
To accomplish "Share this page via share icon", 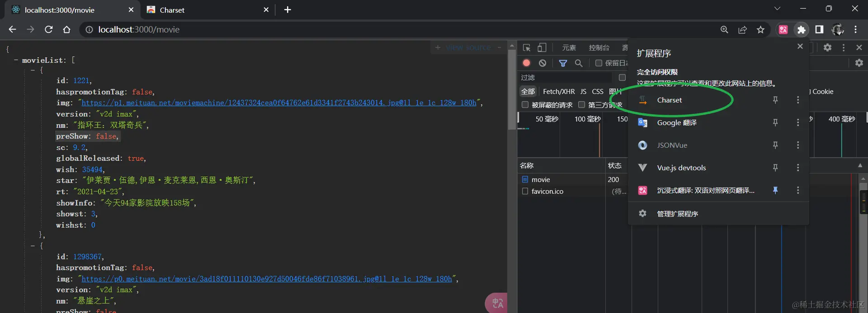I will [x=742, y=29].
